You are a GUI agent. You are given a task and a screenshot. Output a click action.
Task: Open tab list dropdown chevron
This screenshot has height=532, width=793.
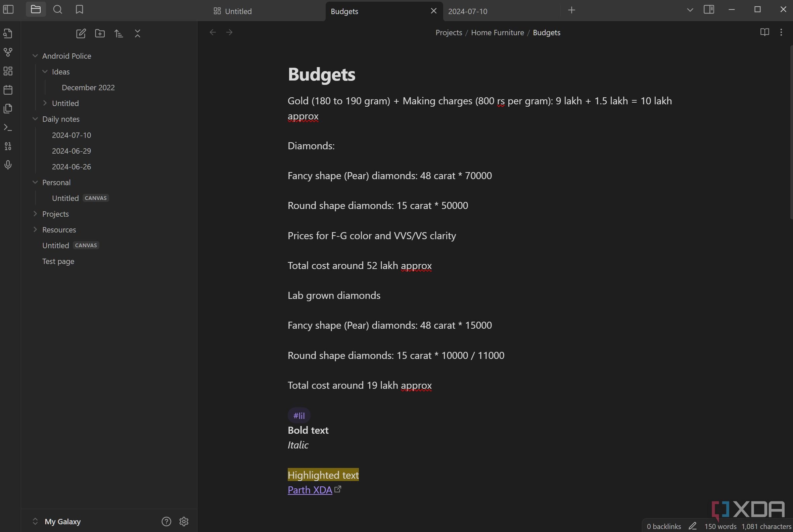click(x=690, y=10)
